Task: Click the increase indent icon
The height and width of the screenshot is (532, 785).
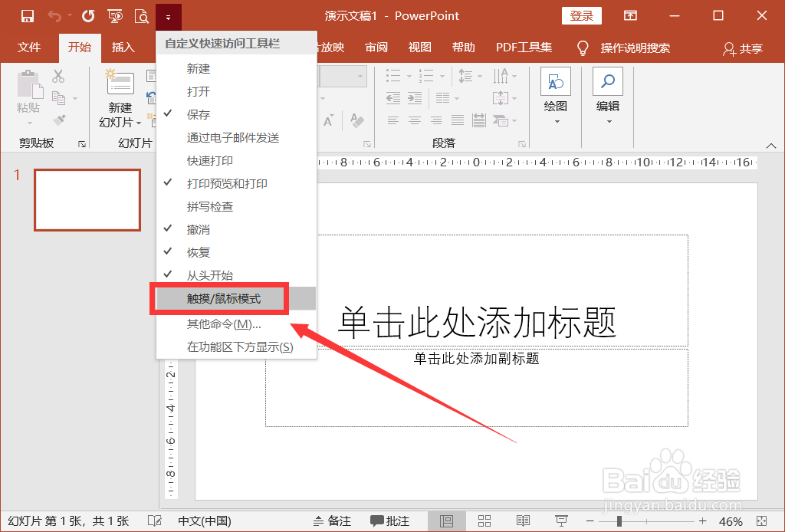Action: point(415,98)
